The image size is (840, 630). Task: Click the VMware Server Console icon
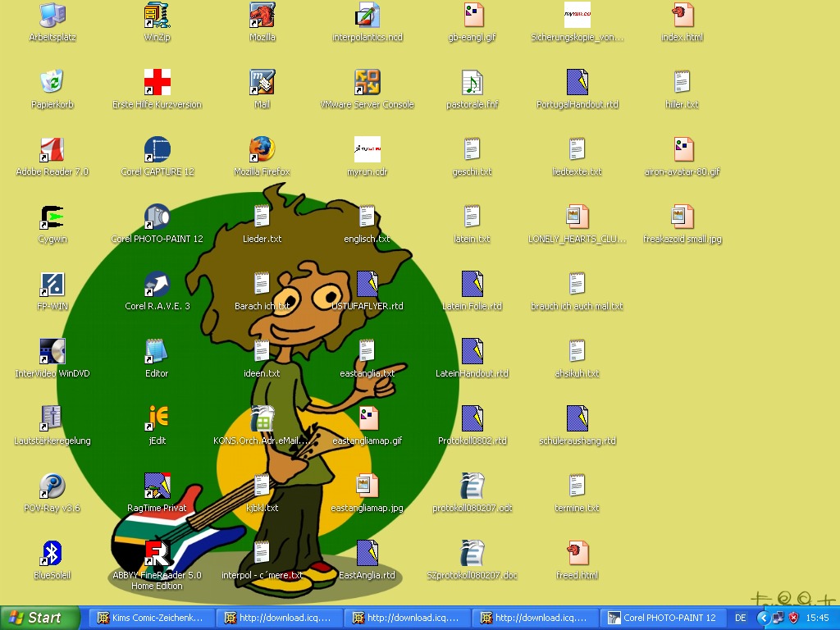click(367, 83)
